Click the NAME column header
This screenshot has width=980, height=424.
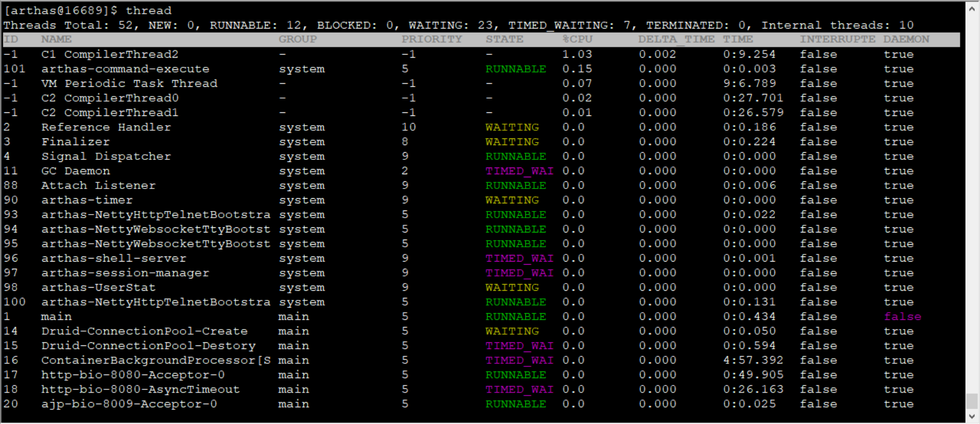[56, 39]
